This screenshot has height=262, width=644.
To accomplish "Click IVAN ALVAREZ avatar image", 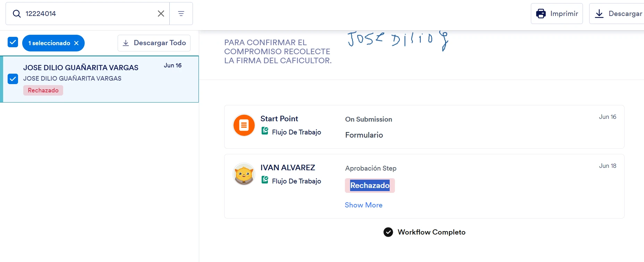I will click(244, 174).
